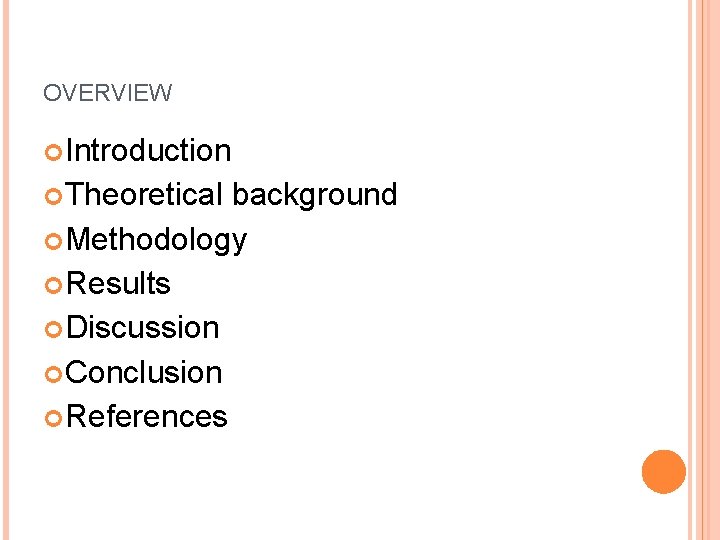Select the bullet next to Methodology
This screenshot has width=720, height=540.
(x=53, y=240)
